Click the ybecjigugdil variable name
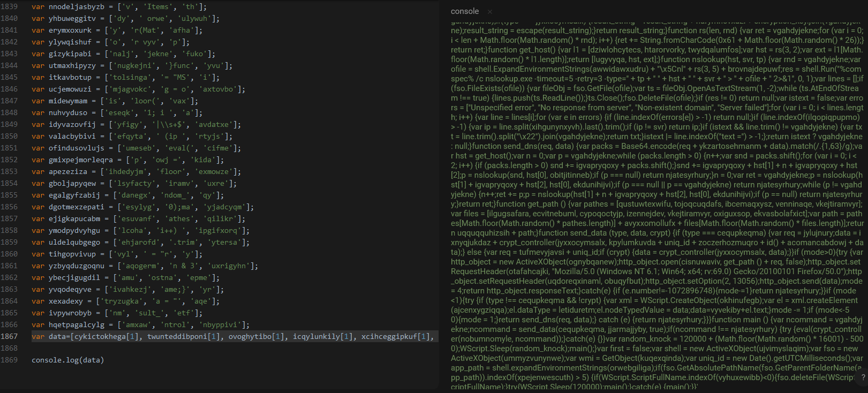 pyautogui.click(x=74, y=278)
